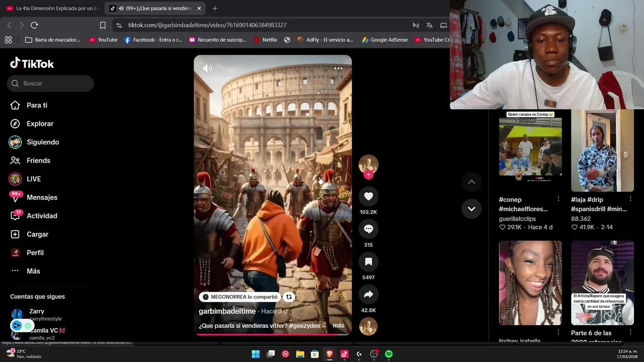Screen dimensions: 644x362
Task: Open options for the #conep video
Action: click(x=558, y=199)
